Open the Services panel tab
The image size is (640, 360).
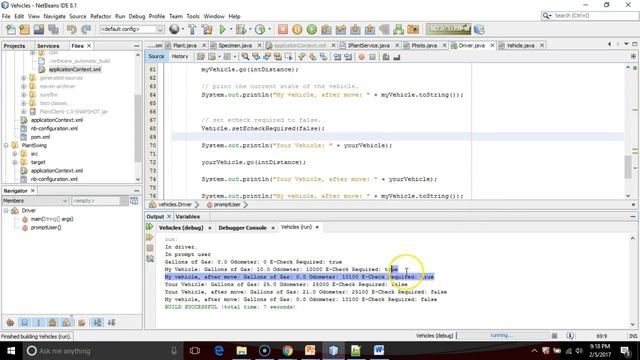(48, 46)
